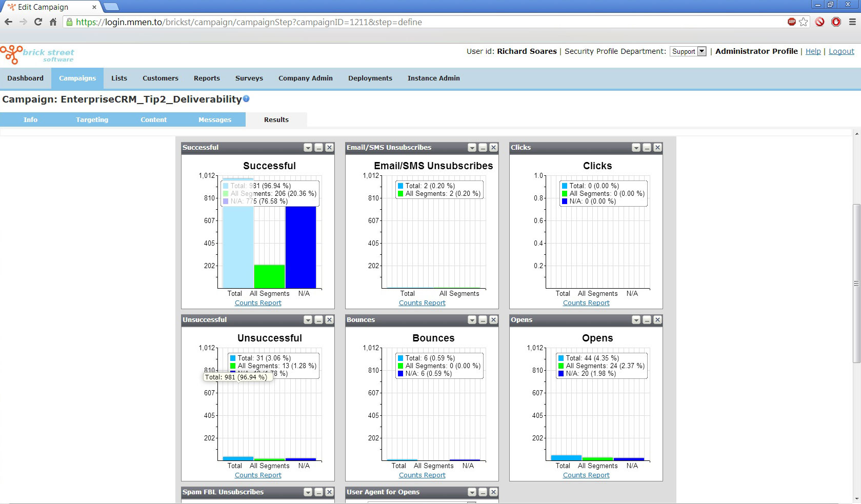Open Security Profile Department dropdown
The width and height of the screenshot is (861, 504).
(688, 51)
